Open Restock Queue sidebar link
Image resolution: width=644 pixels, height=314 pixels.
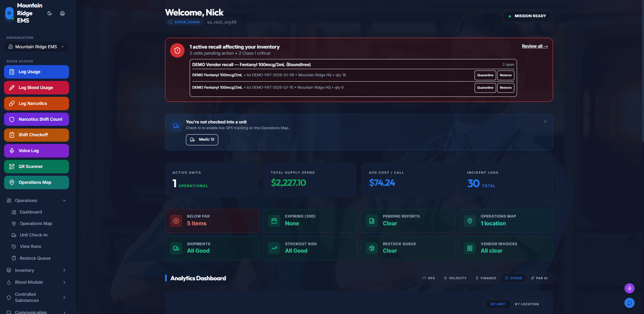pyautogui.click(x=35, y=258)
